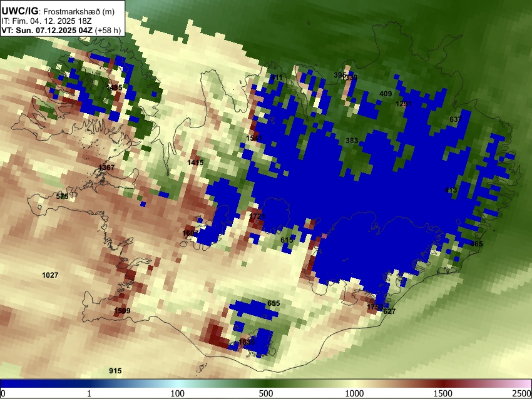Click the map value 465

(x=476, y=244)
